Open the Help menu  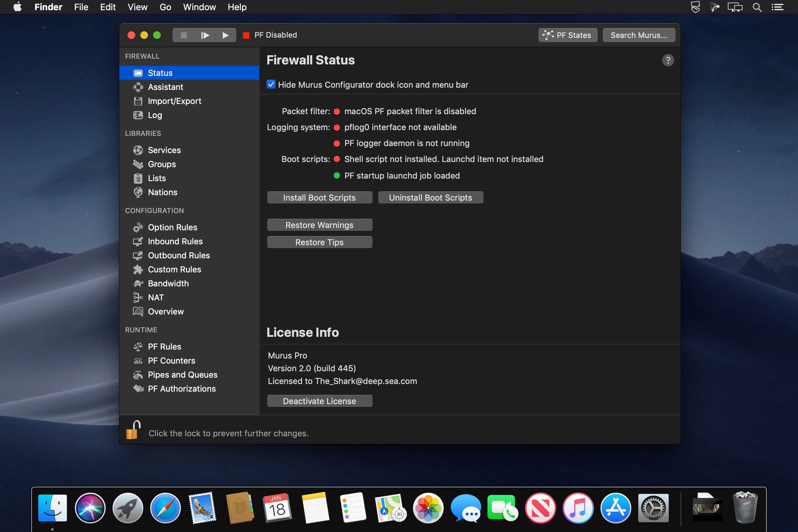tap(237, 7)
